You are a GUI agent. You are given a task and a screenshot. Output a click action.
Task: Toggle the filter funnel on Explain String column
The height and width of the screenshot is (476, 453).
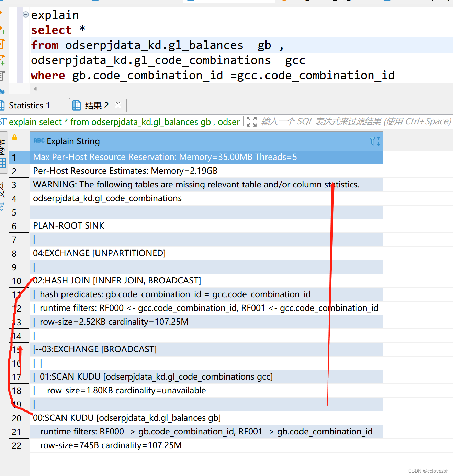[372, 141]
